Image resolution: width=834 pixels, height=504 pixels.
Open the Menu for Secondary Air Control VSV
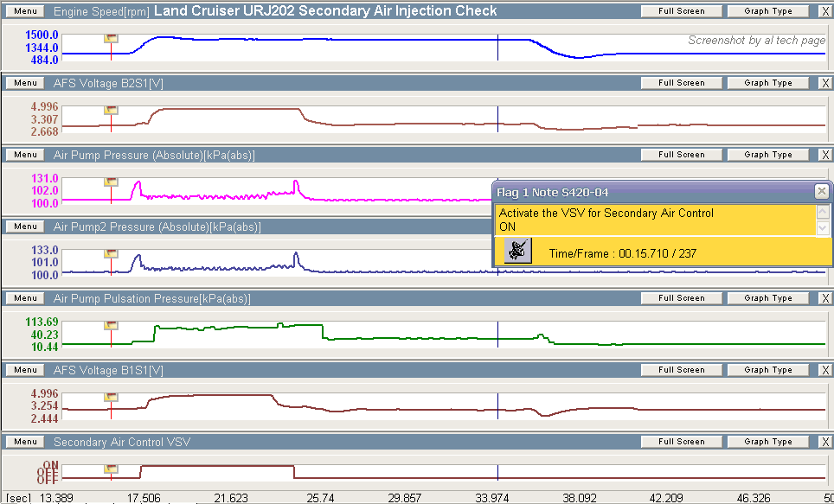click(x=25, y=442)
